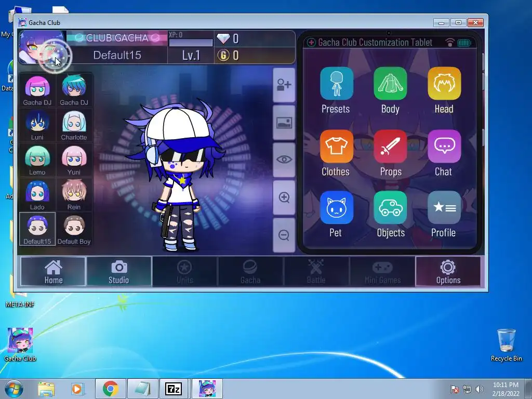Image resolution: width=532 pixels, height=399 pixels.
Task: Open Windows Media Player from taskbar
Action: tap(77, 389)
